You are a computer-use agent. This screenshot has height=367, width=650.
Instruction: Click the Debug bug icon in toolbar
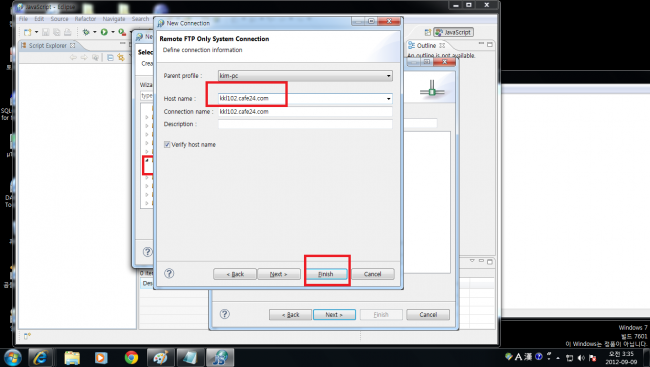coord(86,32)
